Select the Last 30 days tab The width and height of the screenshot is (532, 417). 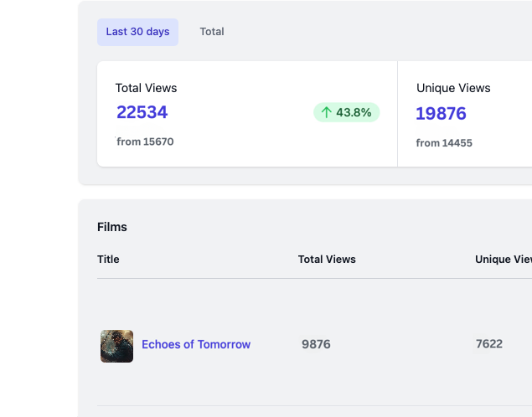pyautogui.click(x=137, y=32)
